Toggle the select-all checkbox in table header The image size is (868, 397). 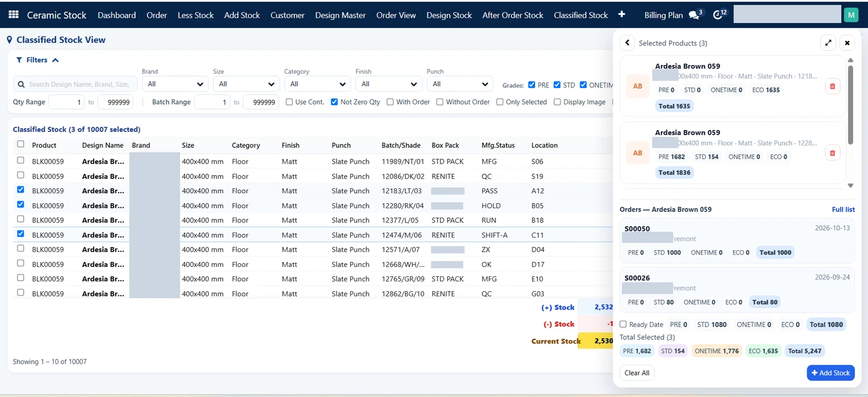[x=20, y=144]
